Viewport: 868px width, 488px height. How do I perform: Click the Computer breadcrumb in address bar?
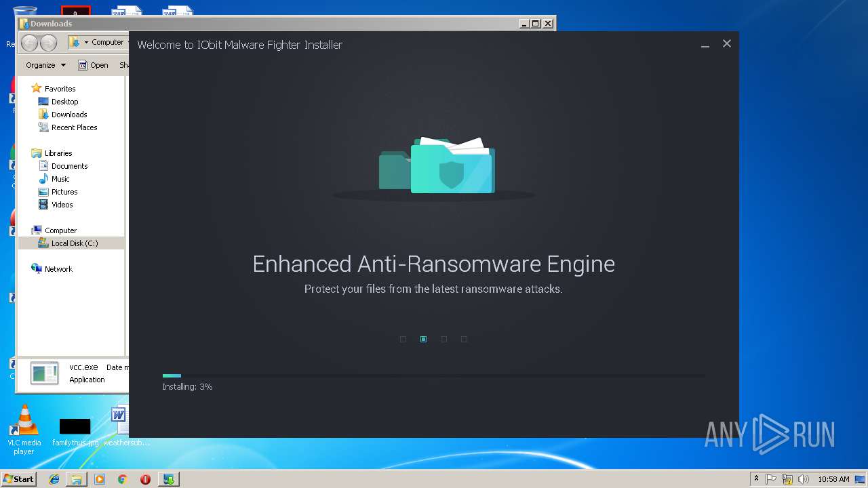(108, 42)
